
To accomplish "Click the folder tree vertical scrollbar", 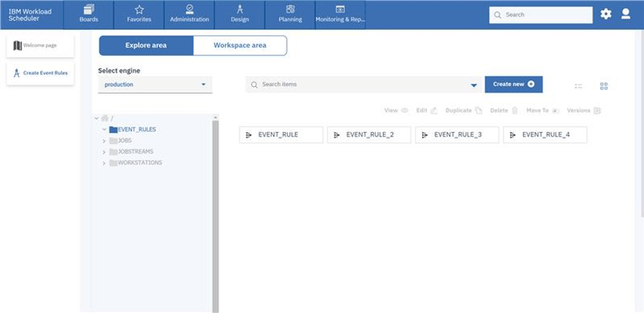I will point(215,215).
